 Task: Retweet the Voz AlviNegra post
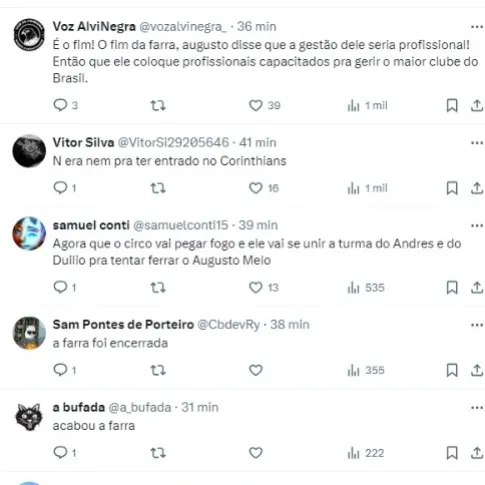158,106
